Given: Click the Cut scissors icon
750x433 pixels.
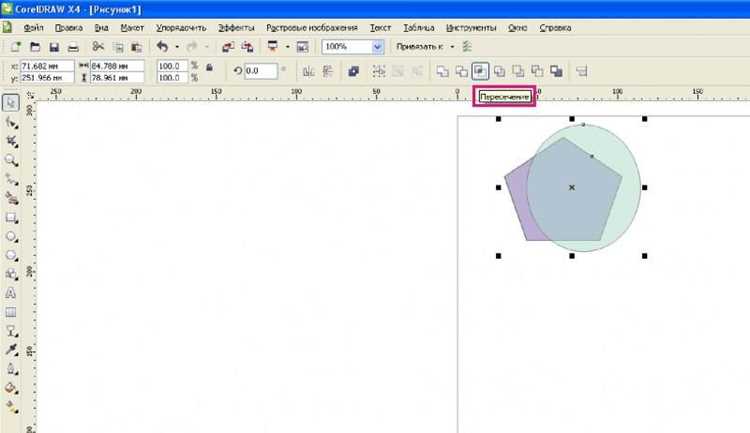Looking at the screenshot, I should pos(98,46).
